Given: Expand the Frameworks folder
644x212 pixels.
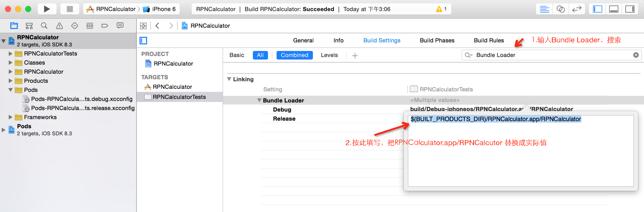Looking at the screenshot, I should tap(10, 117).
